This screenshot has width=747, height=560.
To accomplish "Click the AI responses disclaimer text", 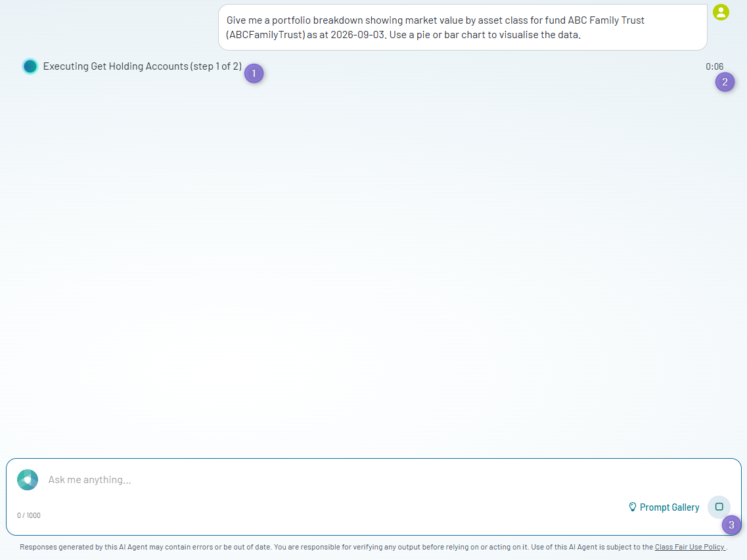I will click(373, 547).
